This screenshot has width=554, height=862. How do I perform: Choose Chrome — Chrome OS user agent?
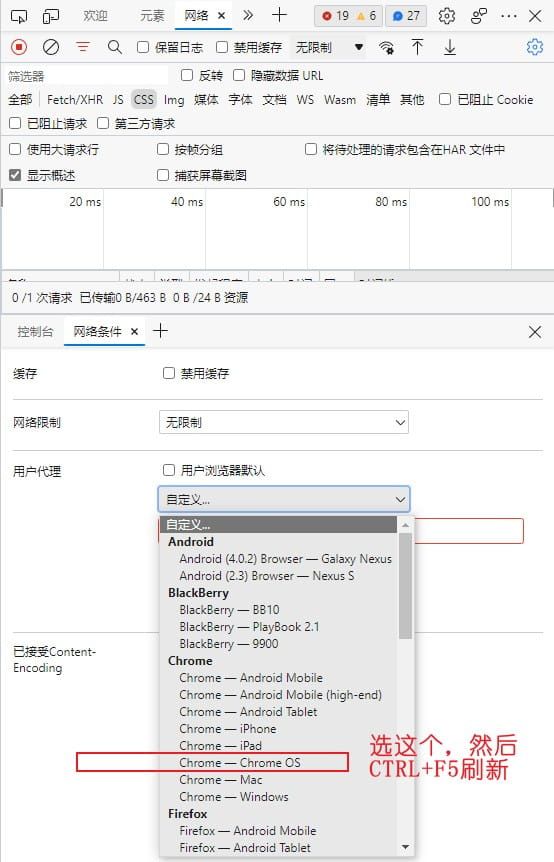coord(240,762)
